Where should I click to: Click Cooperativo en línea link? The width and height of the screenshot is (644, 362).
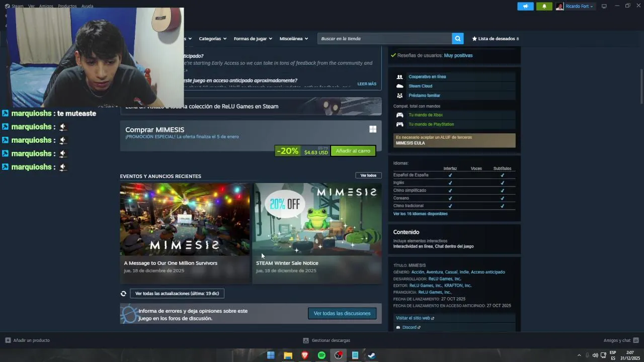[427, 77]
